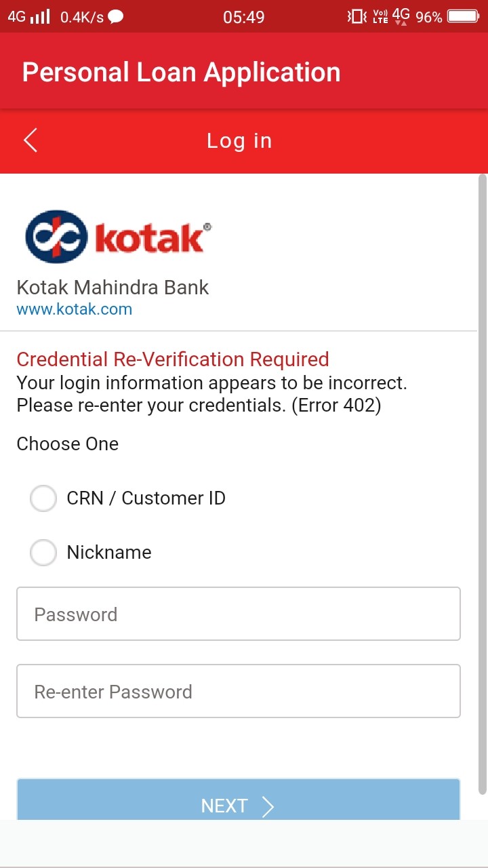Viewport: 488px width, 868px height.
Task: Tap the Credential Re-Verification Required heading
Action: click(173, 359)
